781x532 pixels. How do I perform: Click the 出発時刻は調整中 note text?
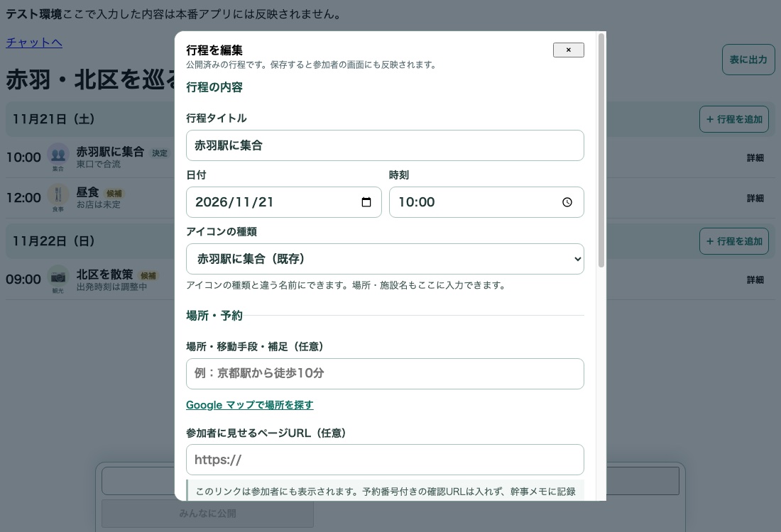[x=111, y=287]
